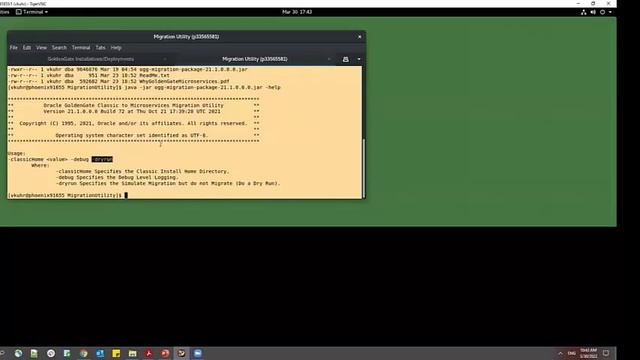
Task: Expand the tab list dropdown arrow
Action: 359,59
